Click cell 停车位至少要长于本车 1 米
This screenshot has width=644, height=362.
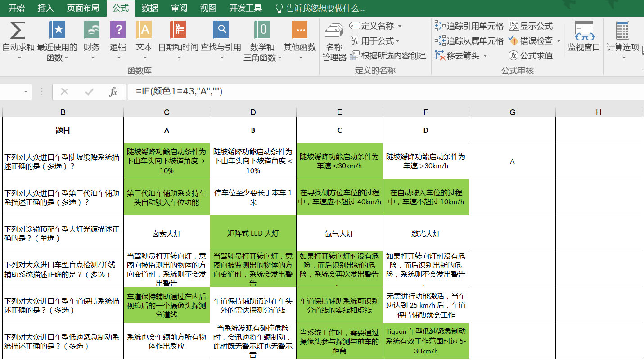pos(253,197)
